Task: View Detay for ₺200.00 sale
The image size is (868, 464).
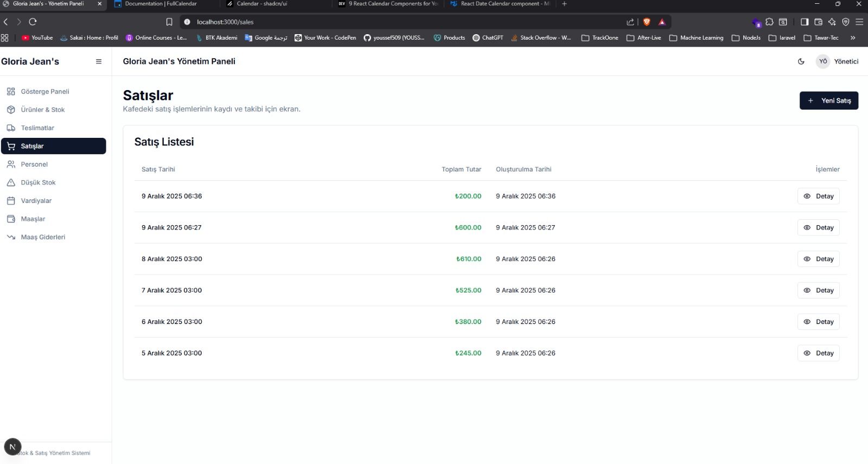Action: (818, 196)
